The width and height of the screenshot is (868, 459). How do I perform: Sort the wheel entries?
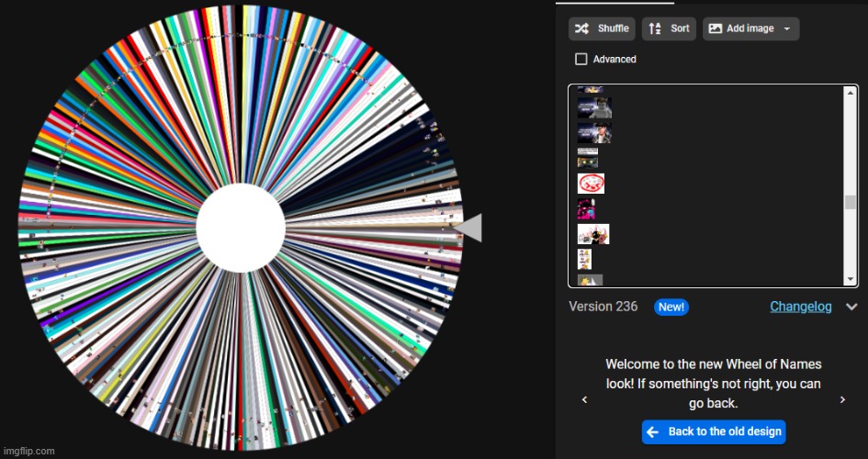coord(669,28)
